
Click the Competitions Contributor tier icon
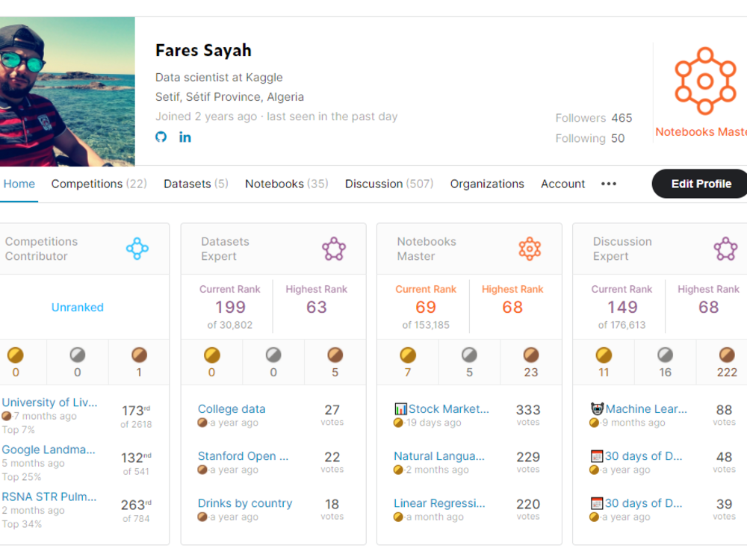[137, 249]
